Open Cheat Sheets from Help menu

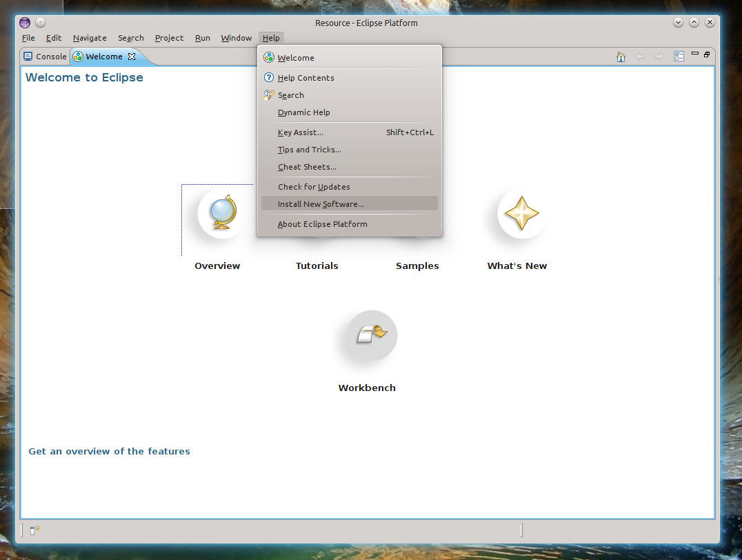(307, 167)
